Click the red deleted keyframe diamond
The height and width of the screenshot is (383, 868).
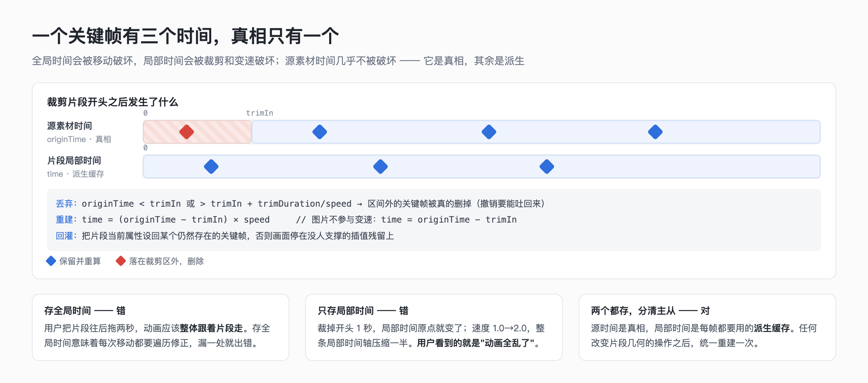[187, 132]
